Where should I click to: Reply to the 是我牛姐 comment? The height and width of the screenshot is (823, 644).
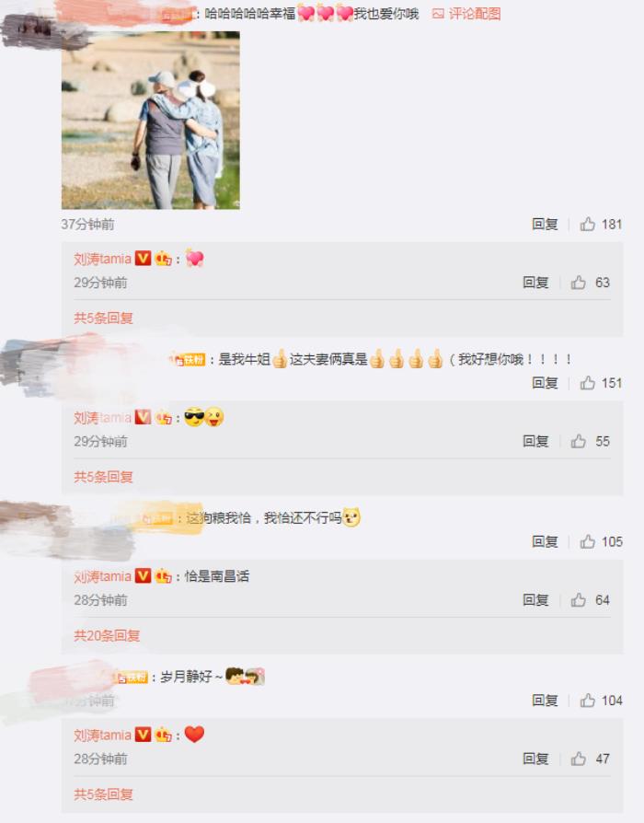[x=545, y=383]
